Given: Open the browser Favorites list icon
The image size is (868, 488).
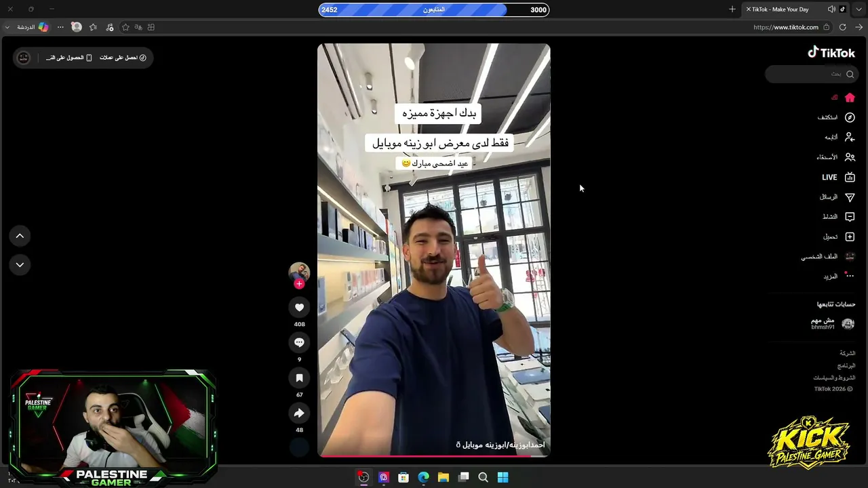Looking at the screenshot, I should (x=94, y=27).
